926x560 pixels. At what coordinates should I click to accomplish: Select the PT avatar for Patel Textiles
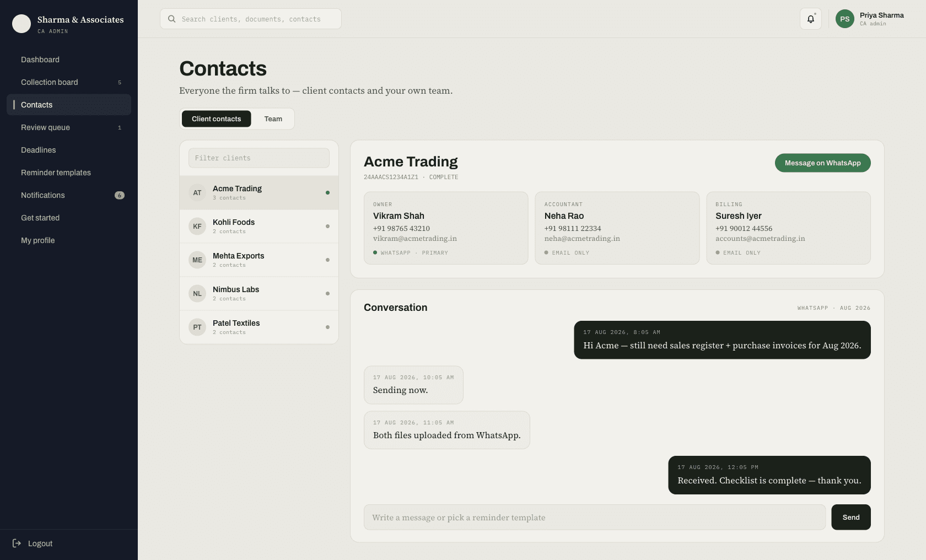tap(197, 327)
